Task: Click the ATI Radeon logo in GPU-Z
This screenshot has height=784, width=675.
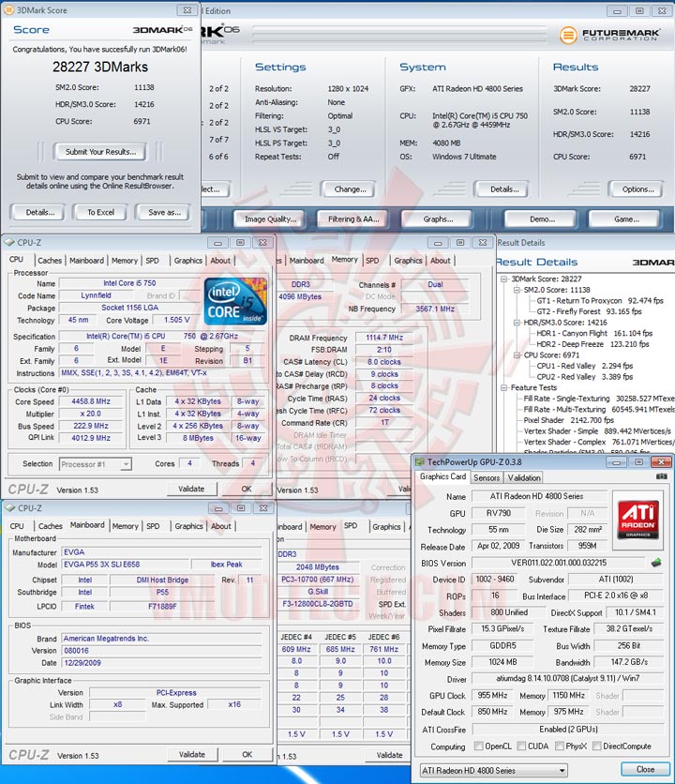Action: 638,521
